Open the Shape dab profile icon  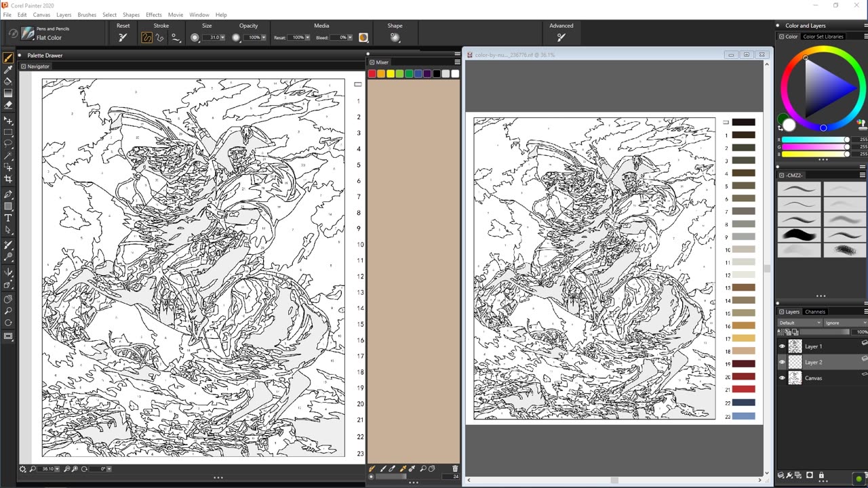click(395, 37)
